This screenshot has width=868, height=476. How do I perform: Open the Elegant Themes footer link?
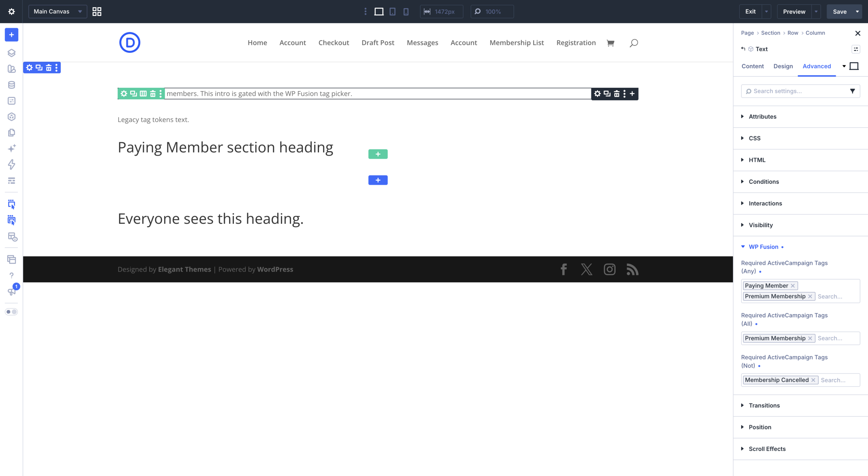point(184,270)
